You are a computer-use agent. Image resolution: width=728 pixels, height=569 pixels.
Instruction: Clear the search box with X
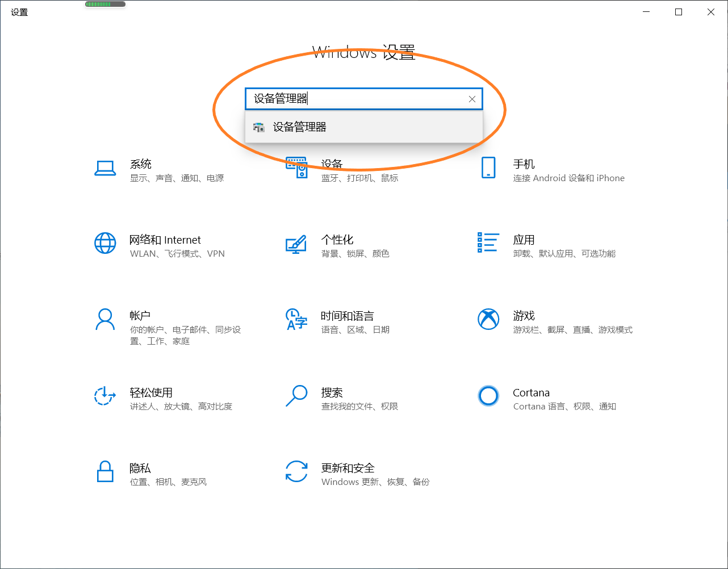(x=472, y=99)
